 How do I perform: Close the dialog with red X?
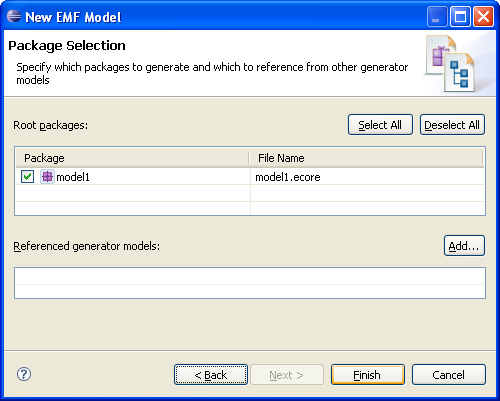483,16
